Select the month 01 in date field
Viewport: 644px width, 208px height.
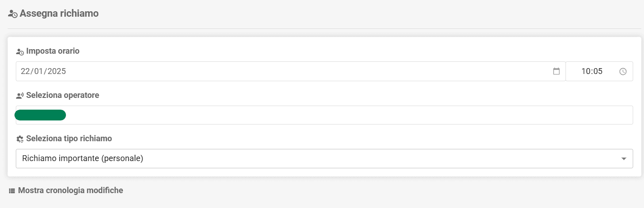[39, 71]
